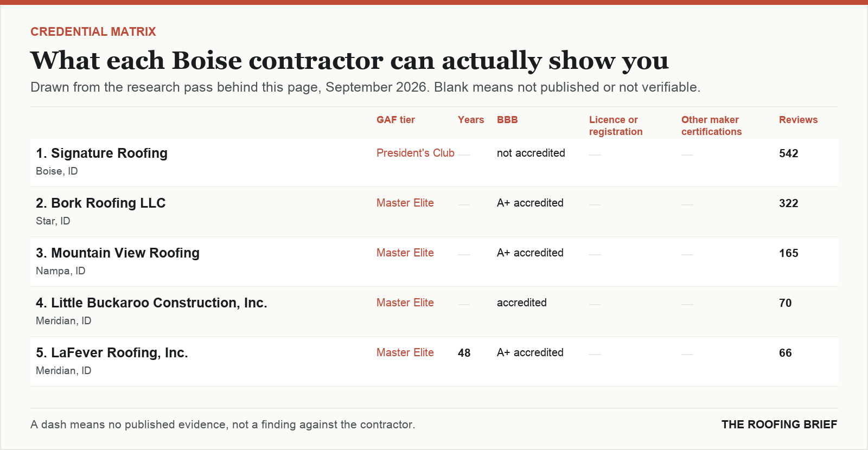868x450 pixels.
Task: Click the 48 years value for LaFever
Action: pos(464,353)
